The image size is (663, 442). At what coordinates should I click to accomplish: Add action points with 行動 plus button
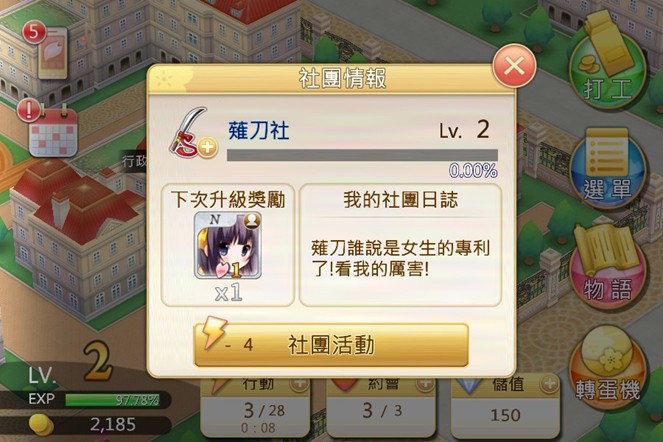click(x=299, y=384)
